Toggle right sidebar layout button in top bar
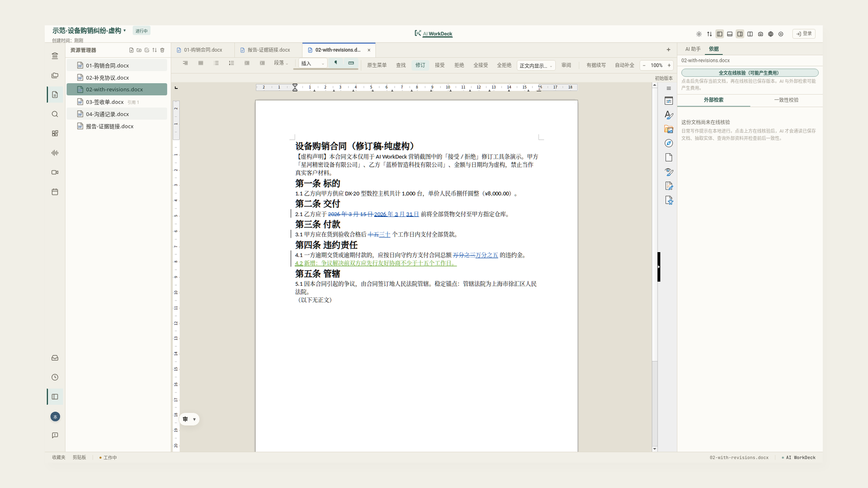The height and width of the screenshot is (488, 868). coord(740,34)
